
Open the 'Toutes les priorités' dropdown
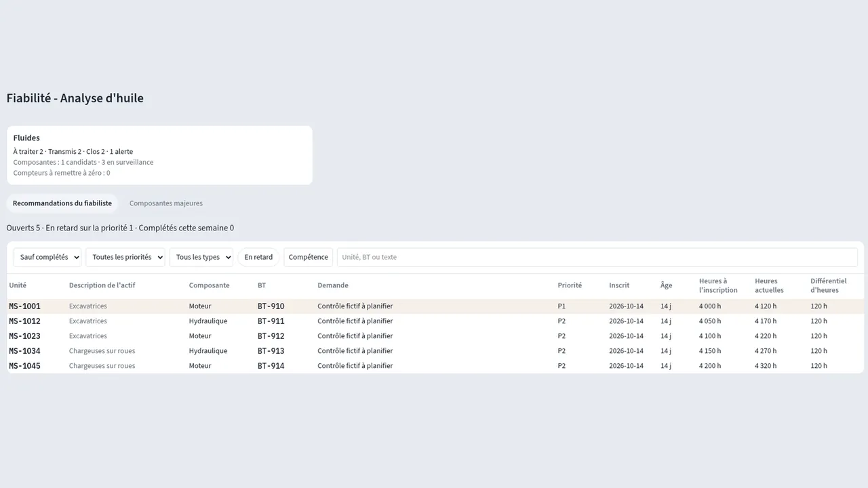point(125,257)
